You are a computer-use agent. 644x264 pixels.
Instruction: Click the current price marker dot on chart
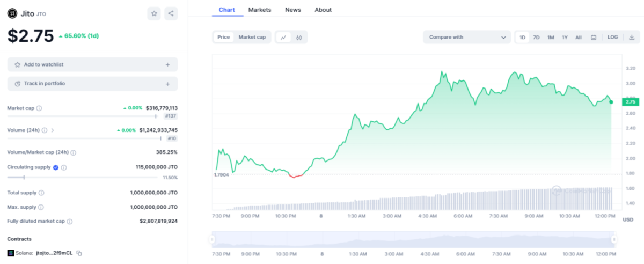[x=611, y=101]
